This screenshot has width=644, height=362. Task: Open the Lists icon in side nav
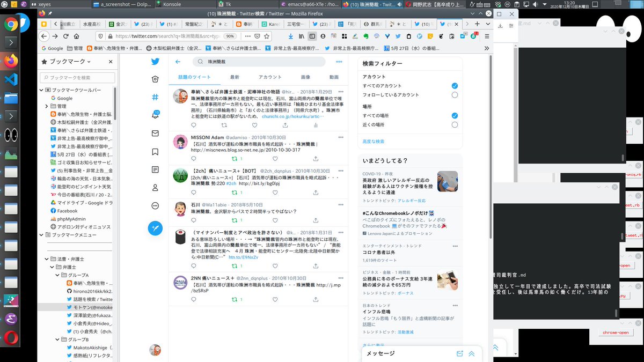pos(155,169)
